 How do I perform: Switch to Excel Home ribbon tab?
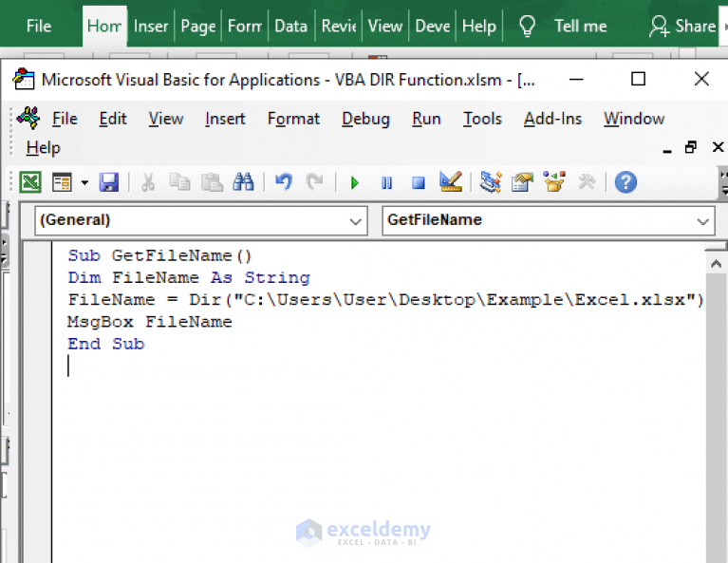point(104,26)
